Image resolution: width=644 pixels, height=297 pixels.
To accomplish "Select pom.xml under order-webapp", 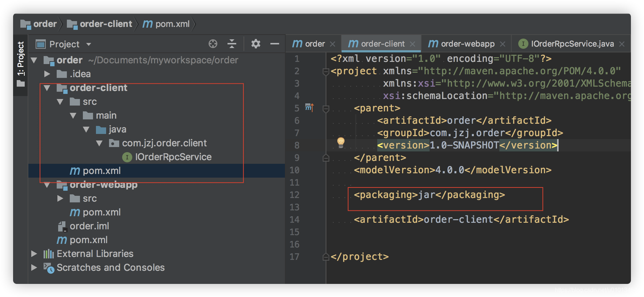I will (102, 212).
